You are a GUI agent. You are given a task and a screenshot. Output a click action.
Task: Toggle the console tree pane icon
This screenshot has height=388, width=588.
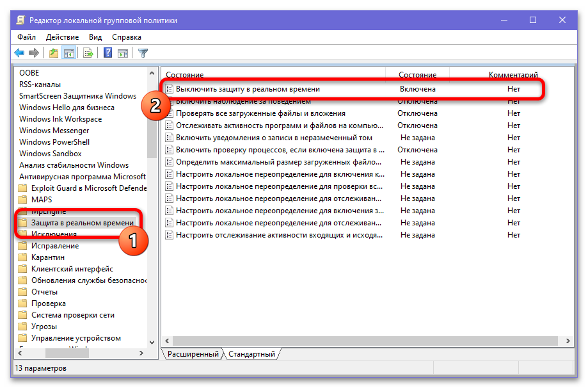[x=69, y=53]
